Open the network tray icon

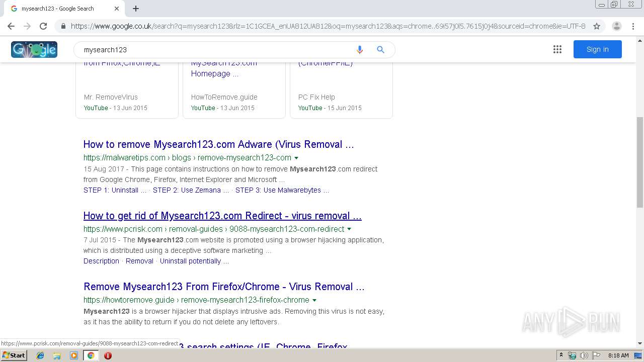[572, 355]
